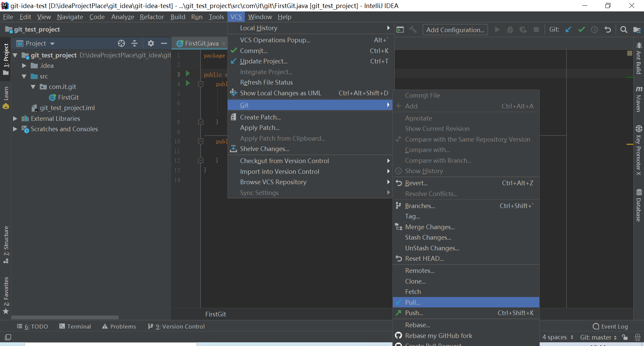The image size is (644, 346).
Task: Click the Git revert arrow icon in toolbar
Action: [x=607, y=30]
